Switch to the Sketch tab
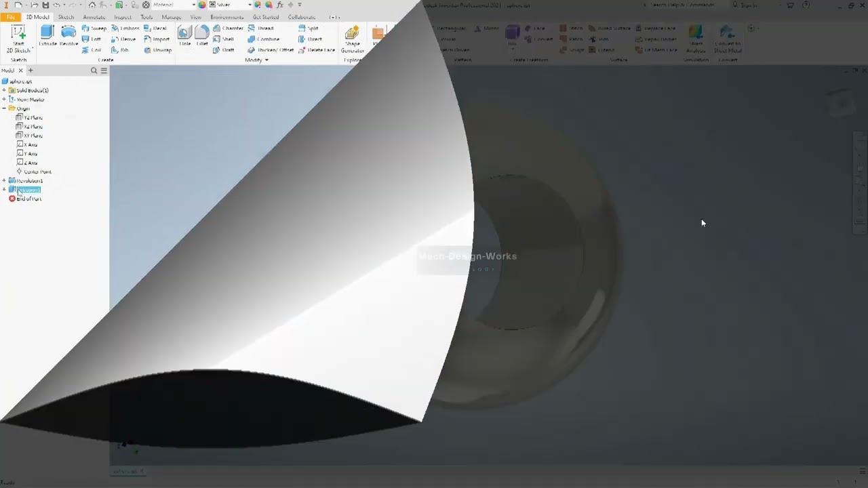The width and height of the screenshot is (868, 488). pos(66,17)
